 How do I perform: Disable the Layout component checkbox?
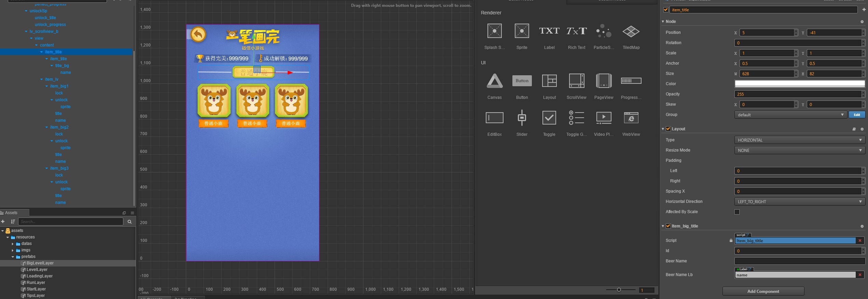(x=668, y=129)
